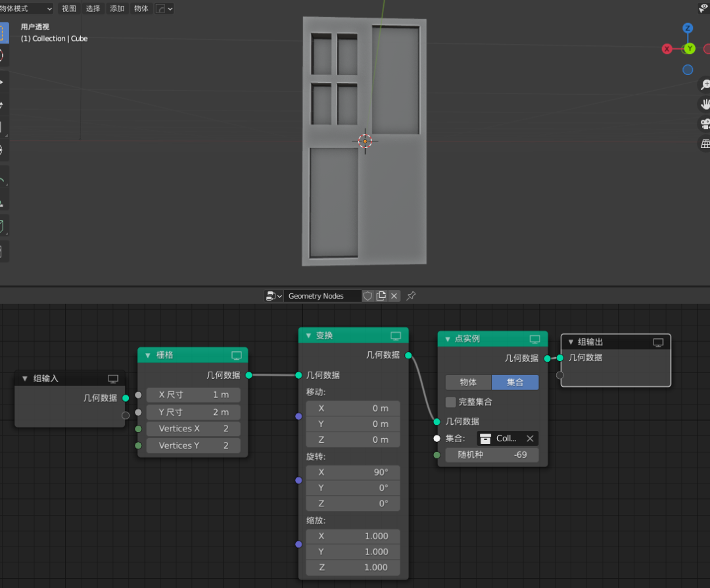Collapse the 变换 node header triangle

(x=309, y=335)
